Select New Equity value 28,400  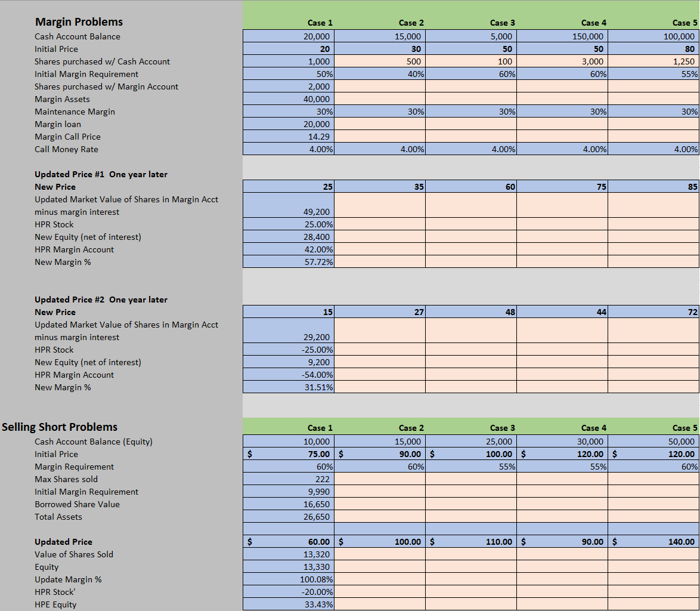[289, 236]
